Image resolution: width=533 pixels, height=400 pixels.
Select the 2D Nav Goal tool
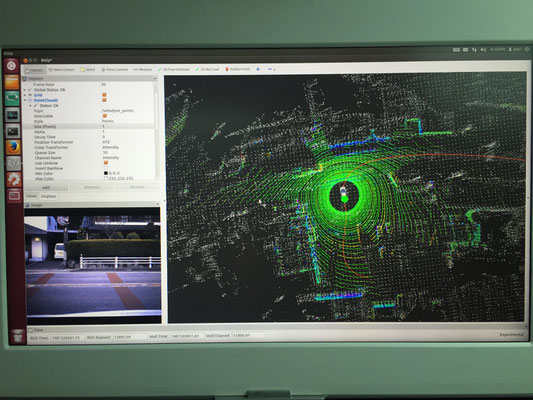[x=207, y=69]
